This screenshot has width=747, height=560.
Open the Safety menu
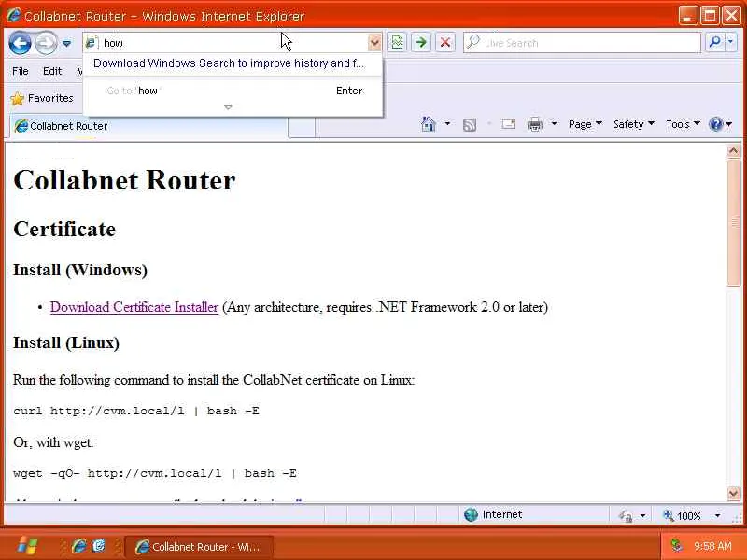click(634, 124)
